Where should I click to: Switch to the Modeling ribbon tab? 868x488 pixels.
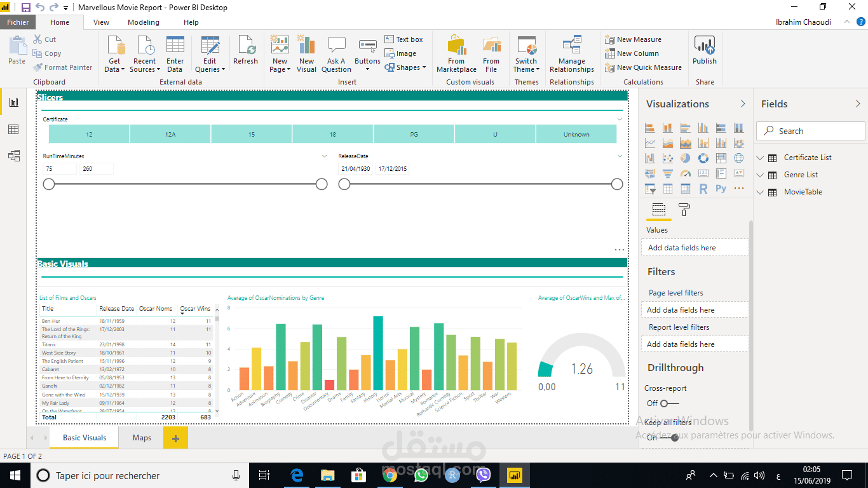144,22
